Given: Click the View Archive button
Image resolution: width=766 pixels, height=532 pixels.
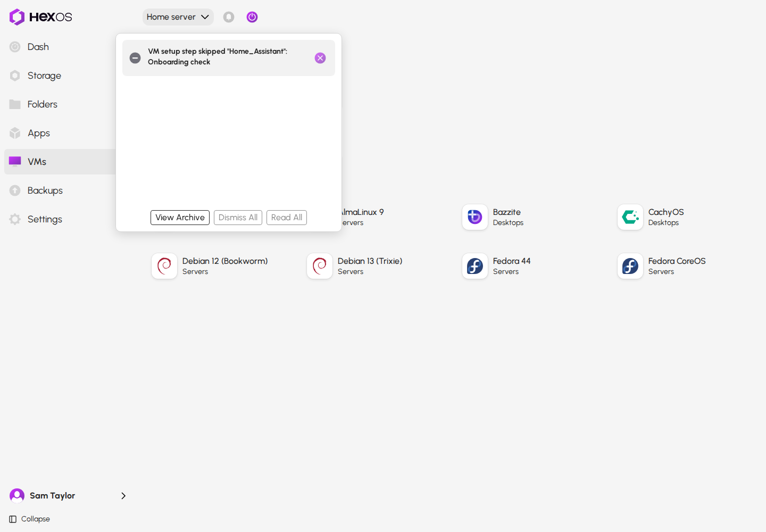Looking at the screenshot, I should click(x=180, y=218).
